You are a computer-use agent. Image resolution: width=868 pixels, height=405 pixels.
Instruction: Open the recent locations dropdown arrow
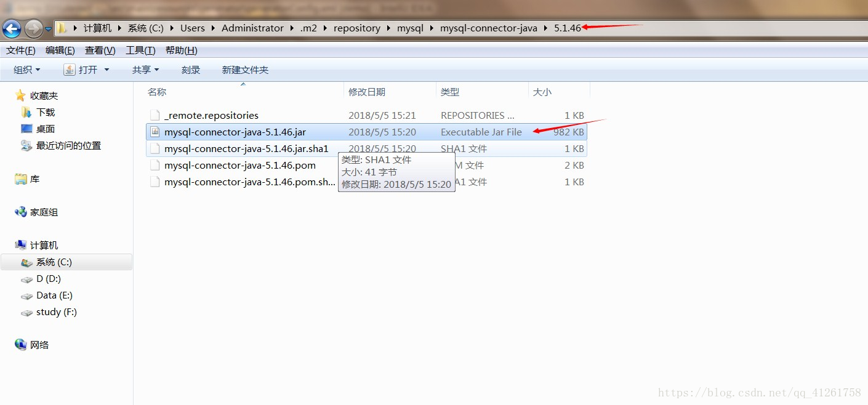point(48,29)
